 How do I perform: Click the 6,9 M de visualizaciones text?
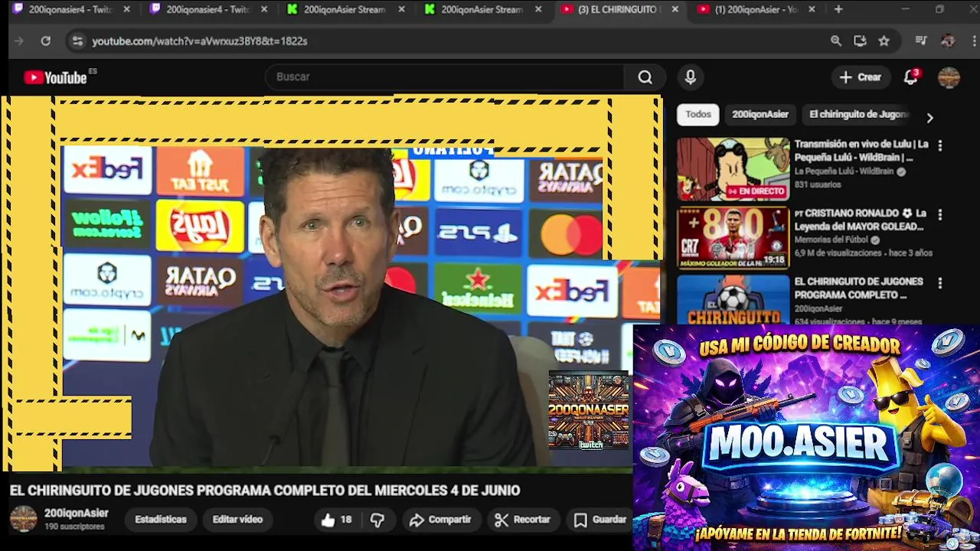pyautogui.click(x=838, y=253)
